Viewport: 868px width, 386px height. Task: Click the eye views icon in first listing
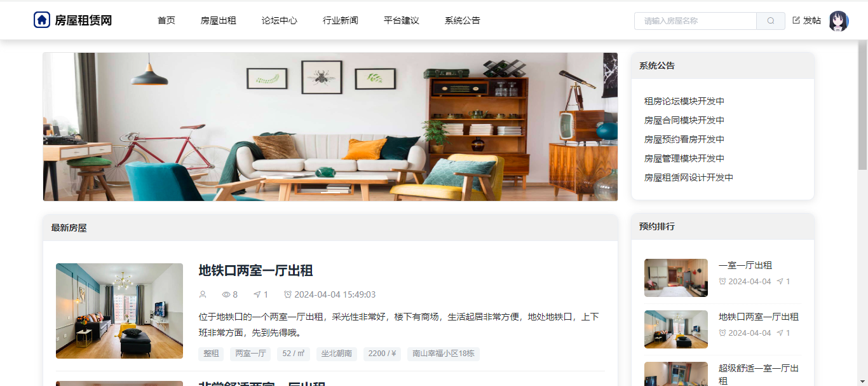coord(226,294)
